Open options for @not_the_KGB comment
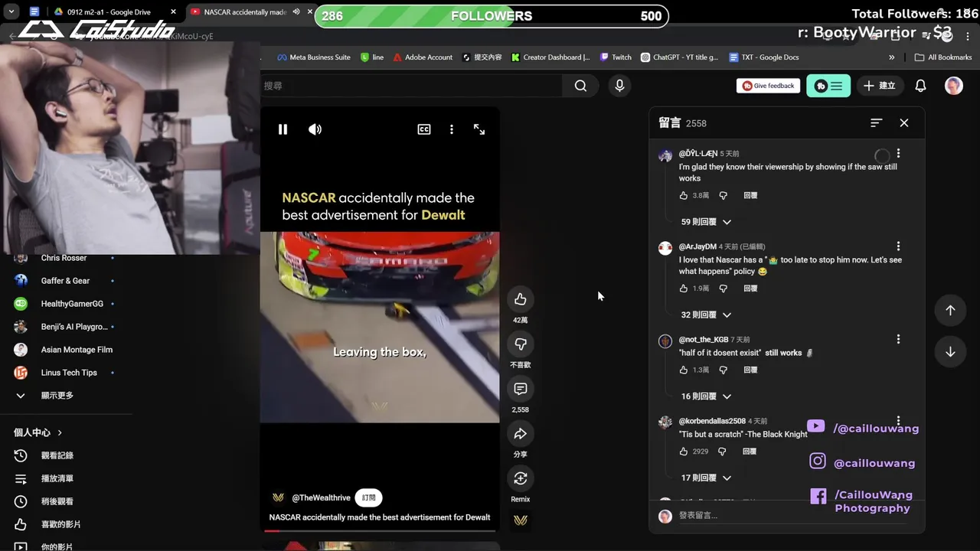 point(898,339)
